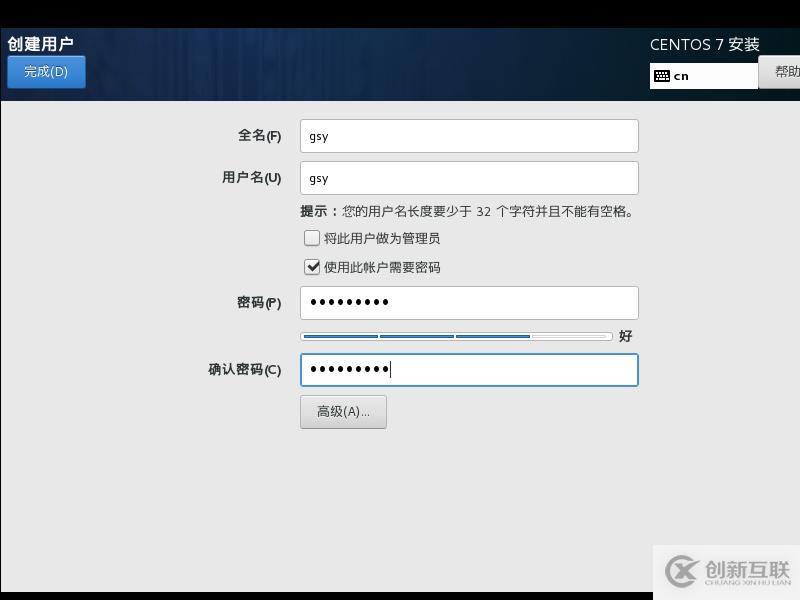Open the 高级(A)... advanced settings dialog
800x600 pixels.
(x=343, y=411)
